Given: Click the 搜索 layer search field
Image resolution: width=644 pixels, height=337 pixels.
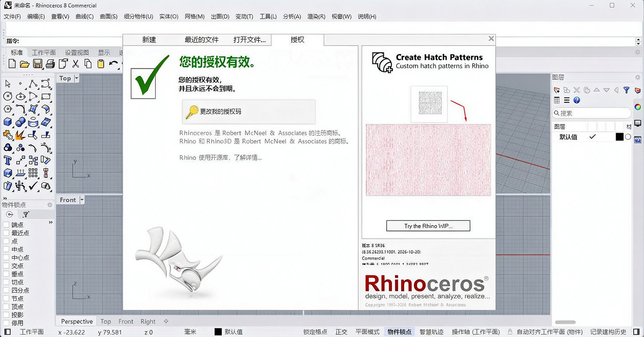Looking at the screenshot, I should [592, 113].
